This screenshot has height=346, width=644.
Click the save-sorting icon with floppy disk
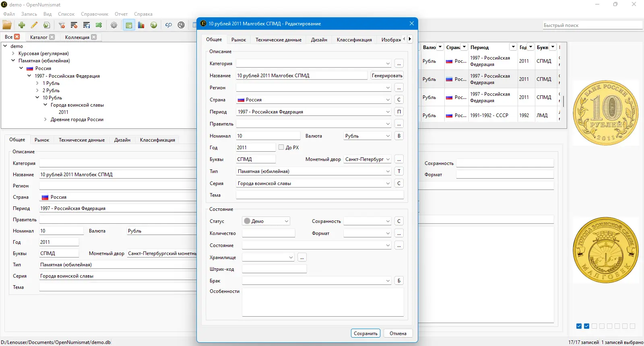(x=87, y=25)
